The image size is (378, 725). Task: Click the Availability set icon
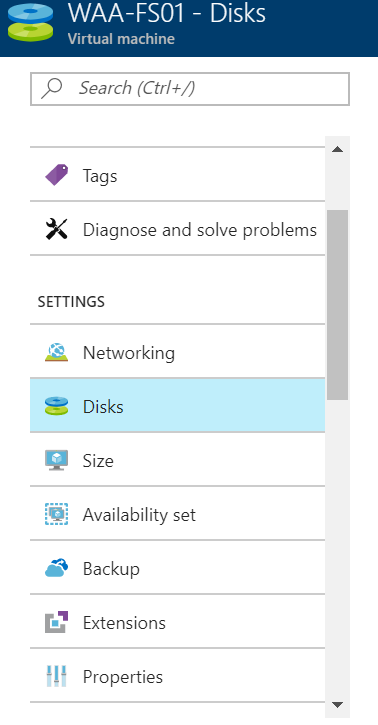coord(56,514)
